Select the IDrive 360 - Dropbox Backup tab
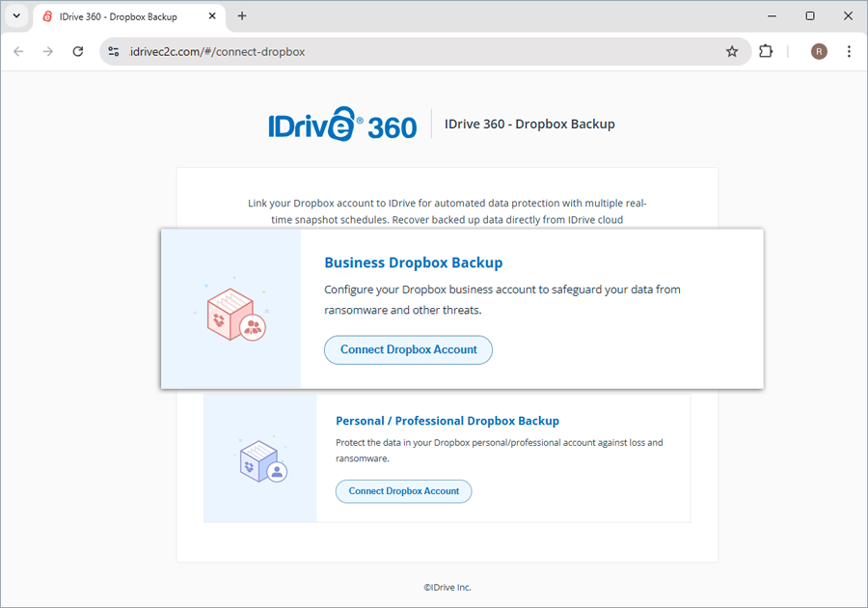Viewport: 868px width, 608px height. pos(129,16)
